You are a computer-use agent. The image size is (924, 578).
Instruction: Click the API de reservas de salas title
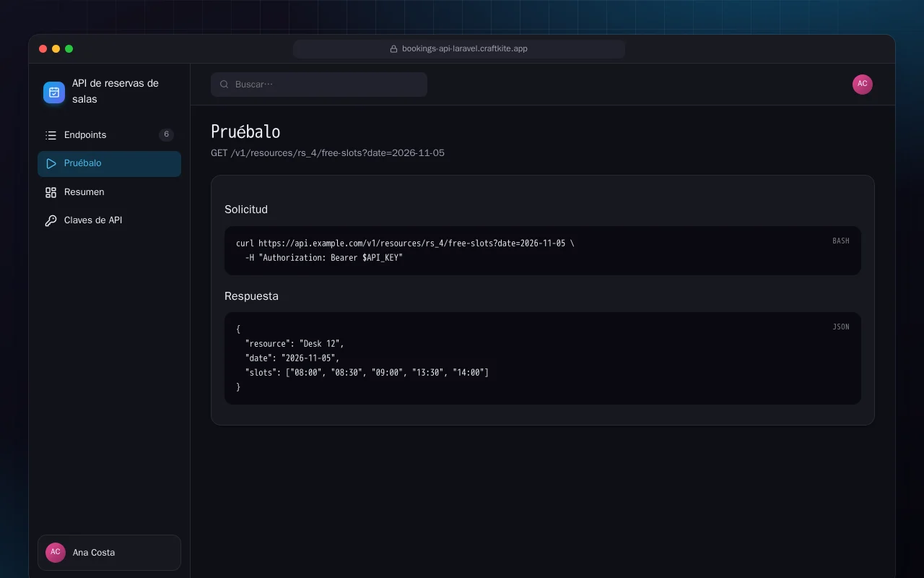(115, 91)
